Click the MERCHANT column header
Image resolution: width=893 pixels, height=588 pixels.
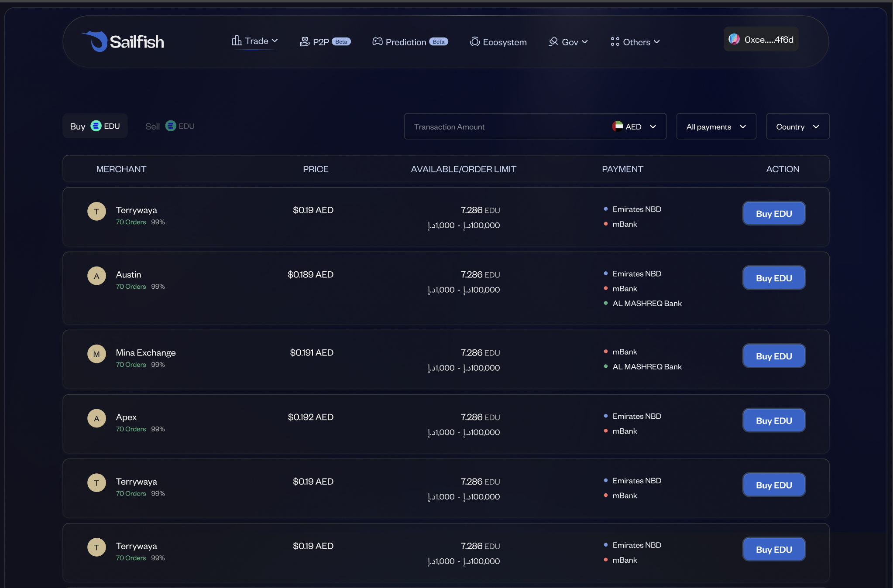pos(121,169)
